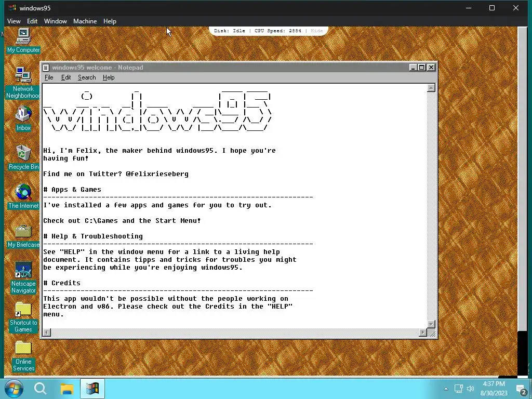
Task: Click the '# Credits' heading text
Action: coord(62,283)
